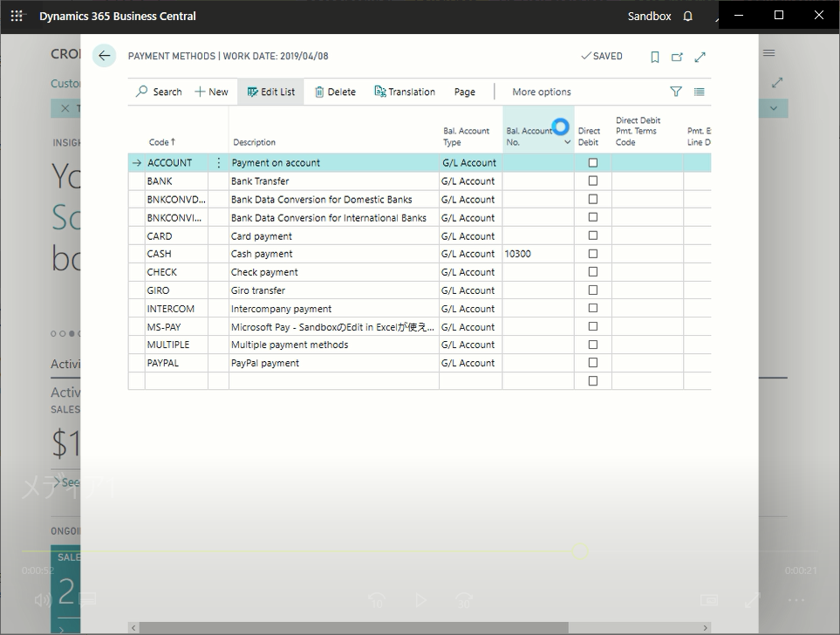Open the media player more options ellipsis
Screen dimensions: 840x635
(x=796, y=600)
